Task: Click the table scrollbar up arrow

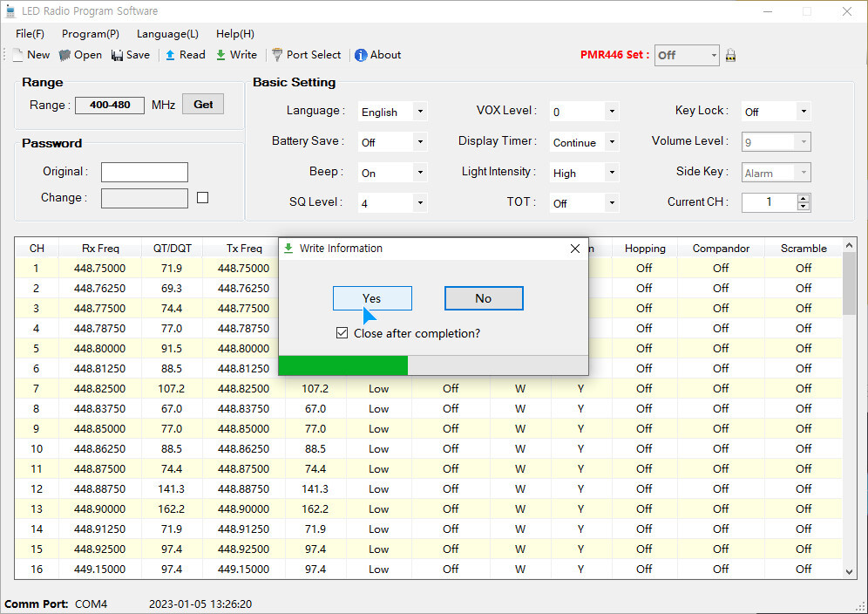Action: (849, 245)
